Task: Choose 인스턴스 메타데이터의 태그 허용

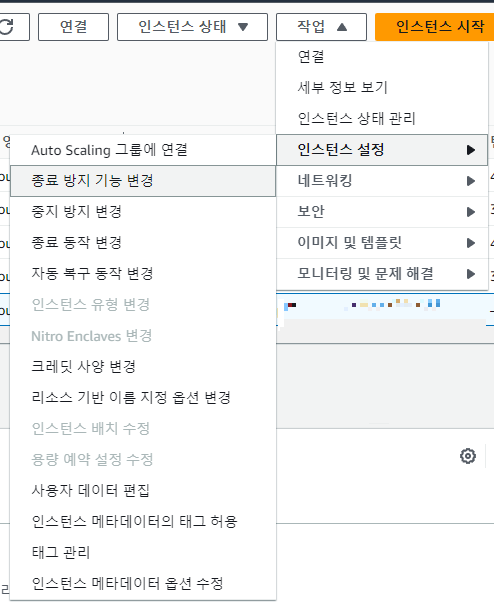Action: pyautogui.click(x=143, y=521)
